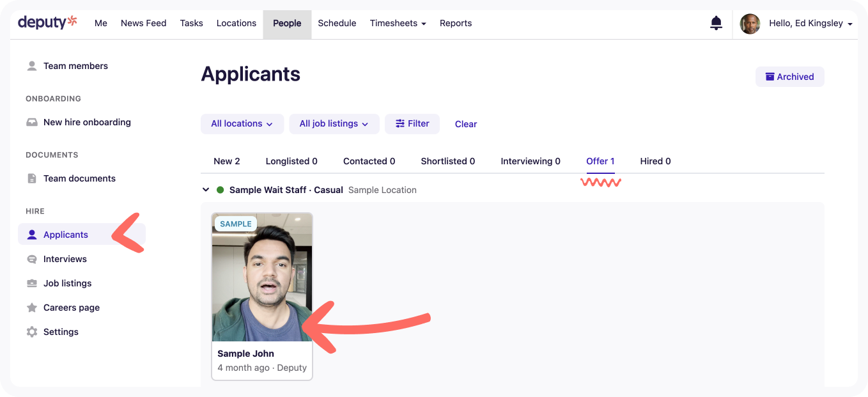Click the Settings gear icon

click(32, 332)
